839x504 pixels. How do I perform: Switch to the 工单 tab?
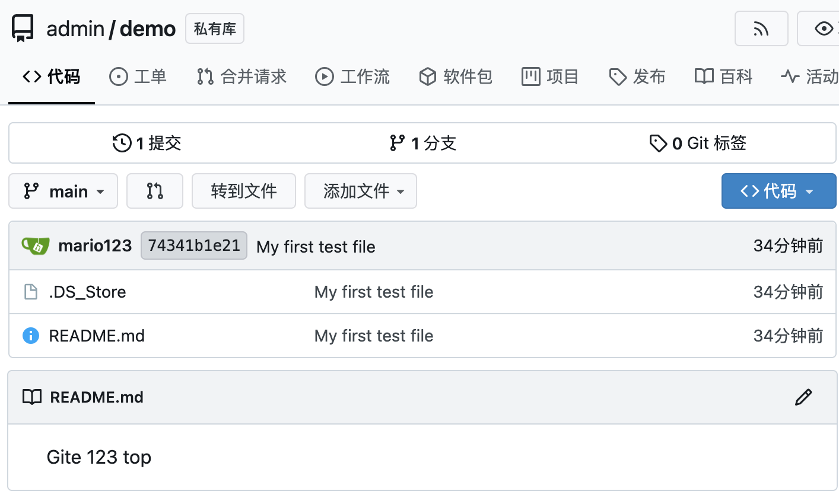coord(138,76)
